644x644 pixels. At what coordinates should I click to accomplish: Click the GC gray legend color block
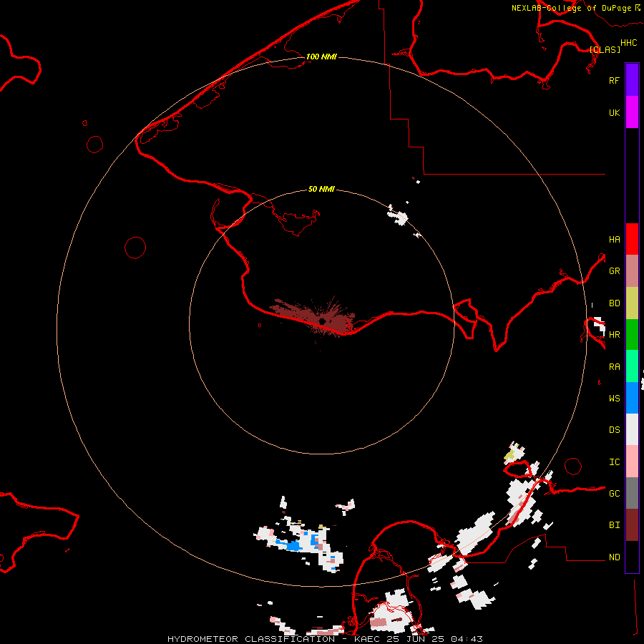coord(632,493)
